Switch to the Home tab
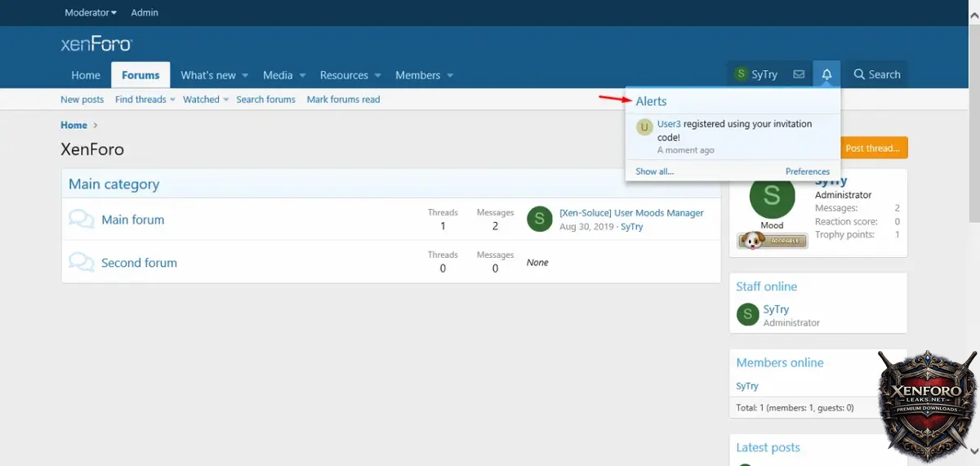Screen dimensions: 980x466 coord(86,75)
